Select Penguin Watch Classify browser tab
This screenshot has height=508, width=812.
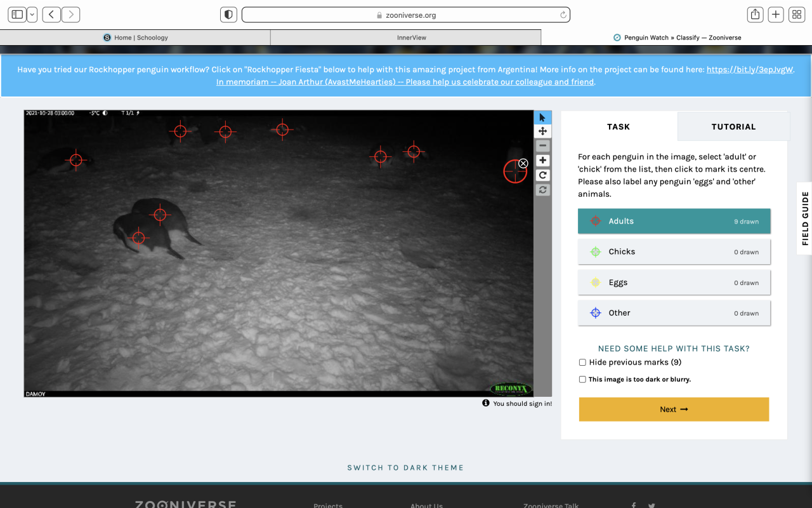pos(676,37)
